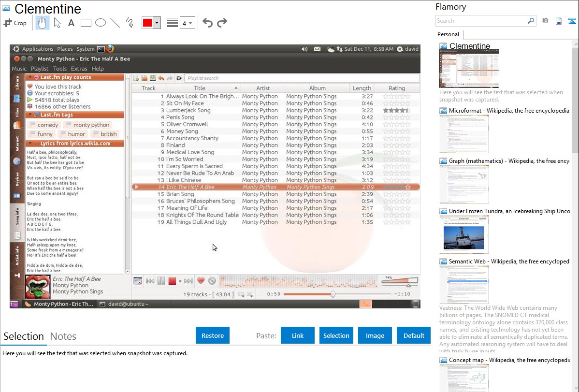Viewport: 579px width, 392px height.
Task: Open the Semantic Web snapshot thumbnail
Action: [464, 285]
